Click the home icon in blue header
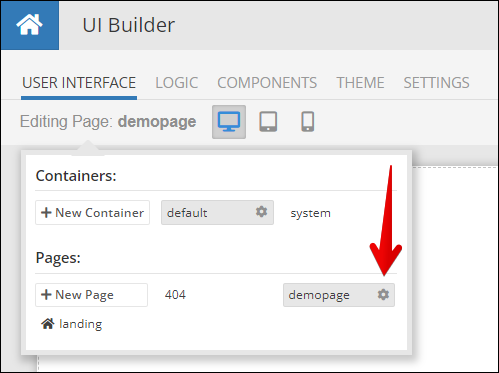Viewport: 499px width, 373px height. click(29, 25)
